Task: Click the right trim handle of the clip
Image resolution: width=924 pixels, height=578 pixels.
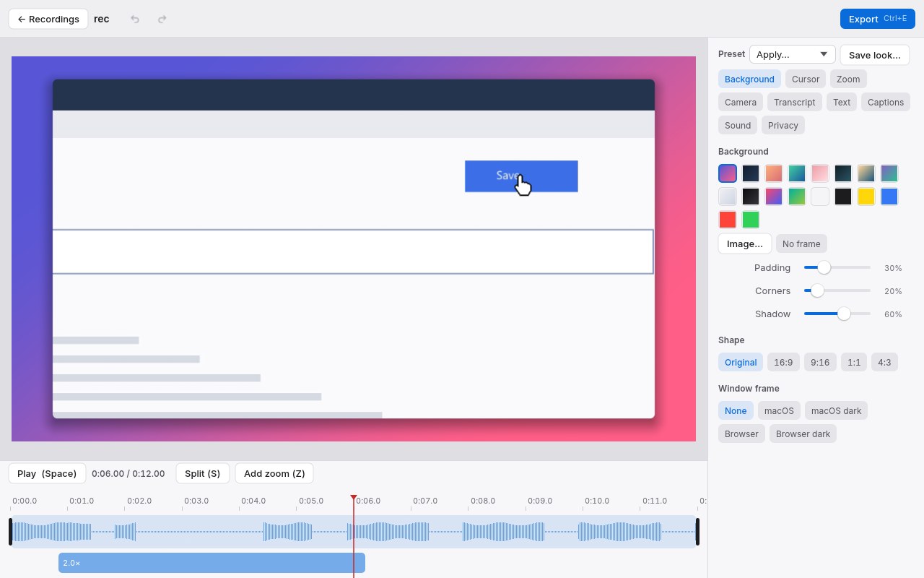Action: 697,532
